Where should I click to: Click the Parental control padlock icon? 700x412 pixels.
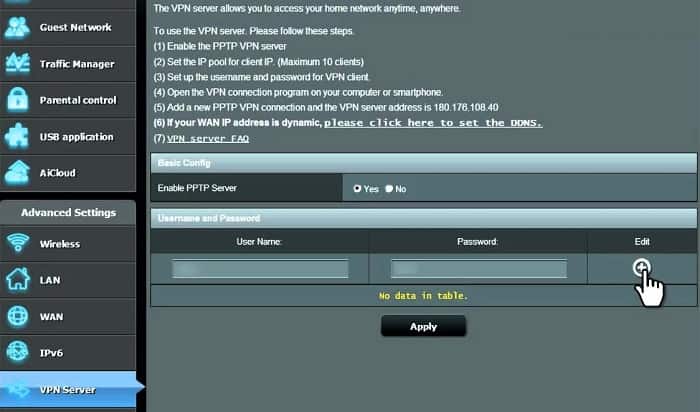pos(18,100)
